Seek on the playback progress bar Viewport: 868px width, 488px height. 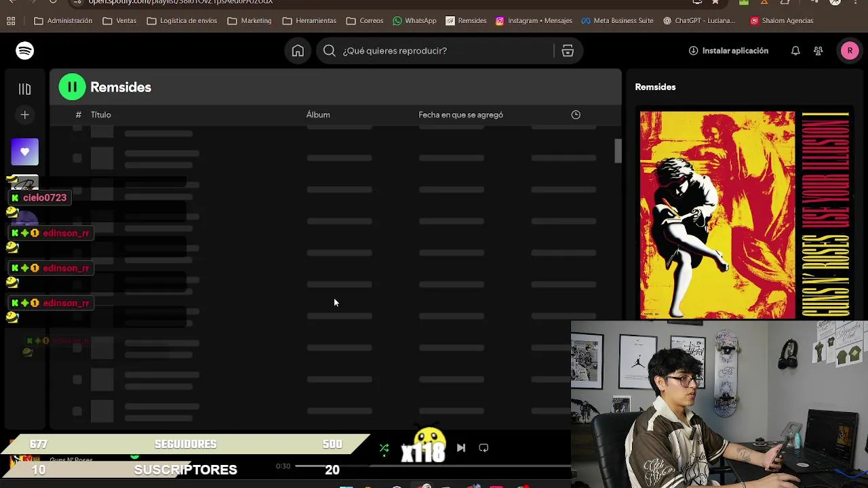[431, 466]
